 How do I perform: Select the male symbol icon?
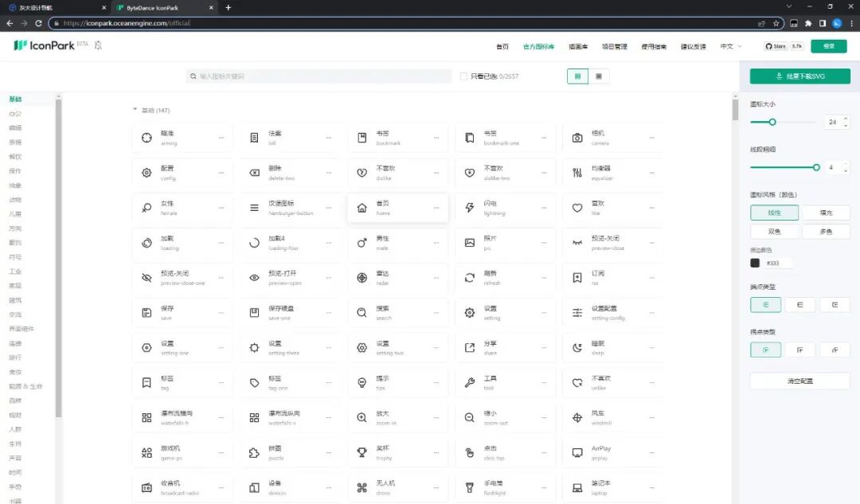pyautogui.click(x=362, y=243)
